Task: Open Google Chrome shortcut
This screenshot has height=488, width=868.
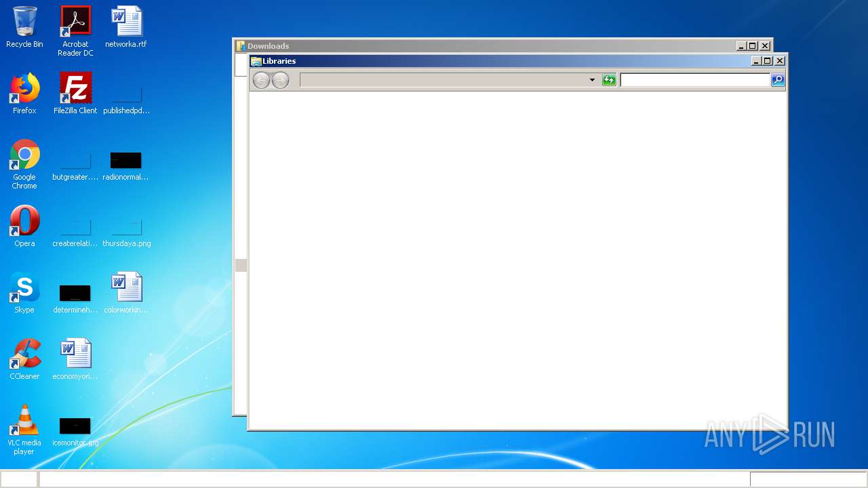Action: [24, 164]
